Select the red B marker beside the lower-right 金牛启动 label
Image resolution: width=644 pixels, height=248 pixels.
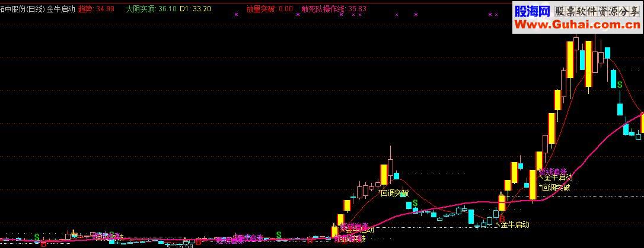(x=502, y=220)
